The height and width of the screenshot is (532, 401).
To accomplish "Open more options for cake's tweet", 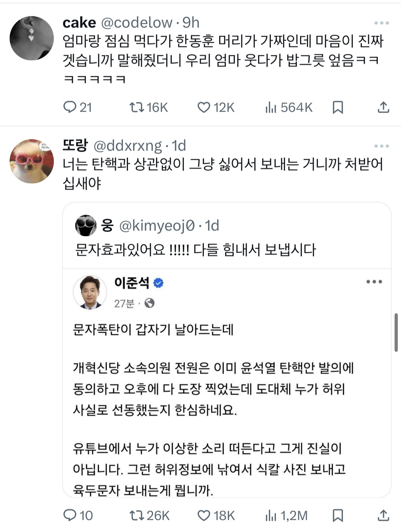I will pos(381,23).
